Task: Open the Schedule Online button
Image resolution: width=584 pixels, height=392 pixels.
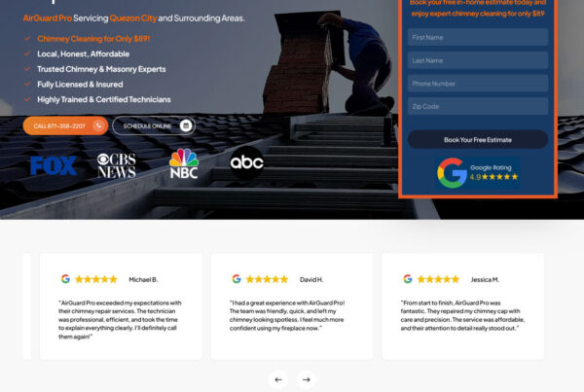Action: pyautogui.click(x=147, y=125)
